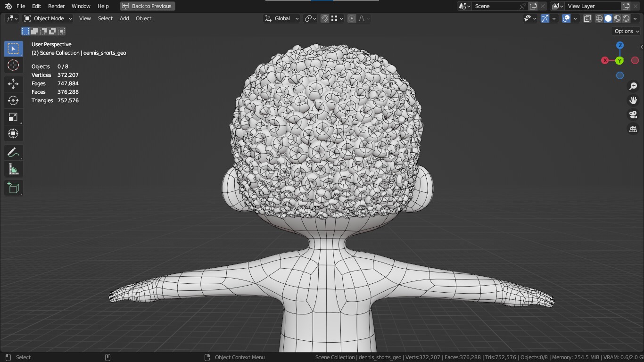Open visibility and selectability dropdown
This screenshot has height=362, width=644.
[x=530, y=18]
